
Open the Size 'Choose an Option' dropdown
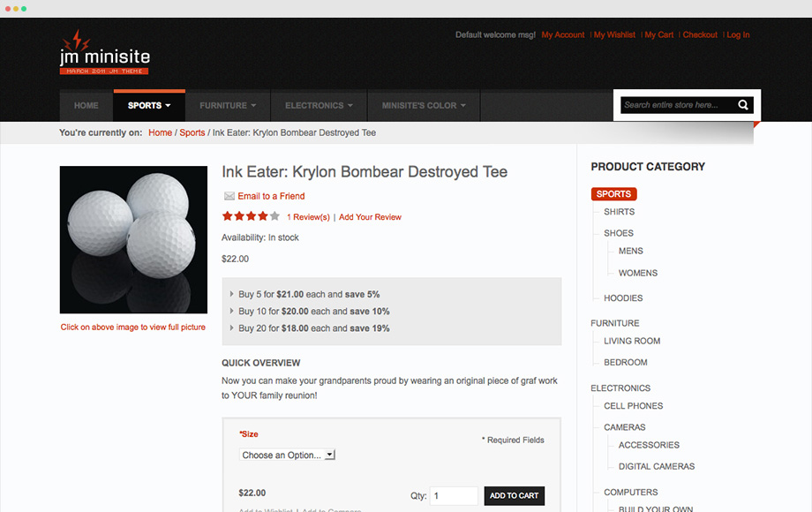pyautogui.click(x=288, y=455)
